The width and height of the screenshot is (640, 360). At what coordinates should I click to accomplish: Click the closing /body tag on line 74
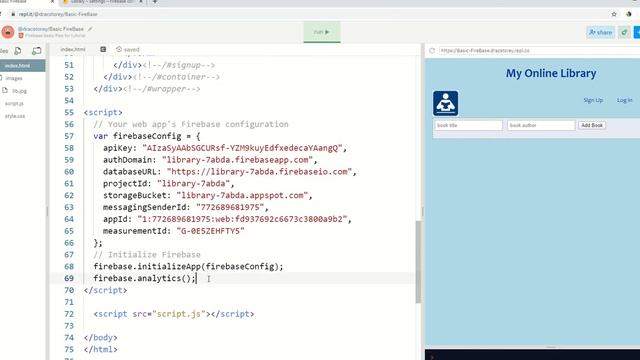(101, 338)
